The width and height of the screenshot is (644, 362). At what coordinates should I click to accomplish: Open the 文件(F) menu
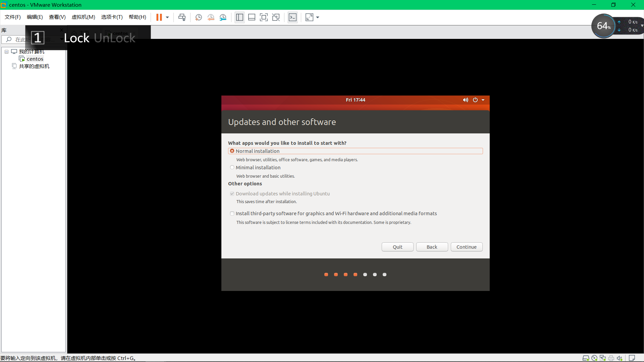pos(13,17)
